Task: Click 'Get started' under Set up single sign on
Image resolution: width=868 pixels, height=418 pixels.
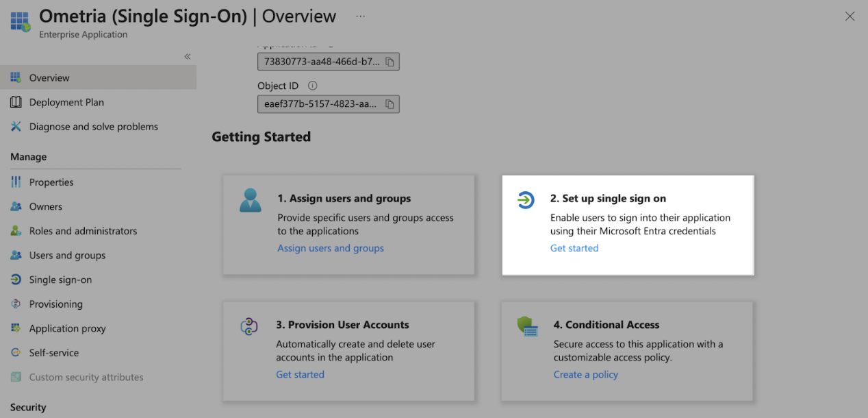Action: (574, 248)
